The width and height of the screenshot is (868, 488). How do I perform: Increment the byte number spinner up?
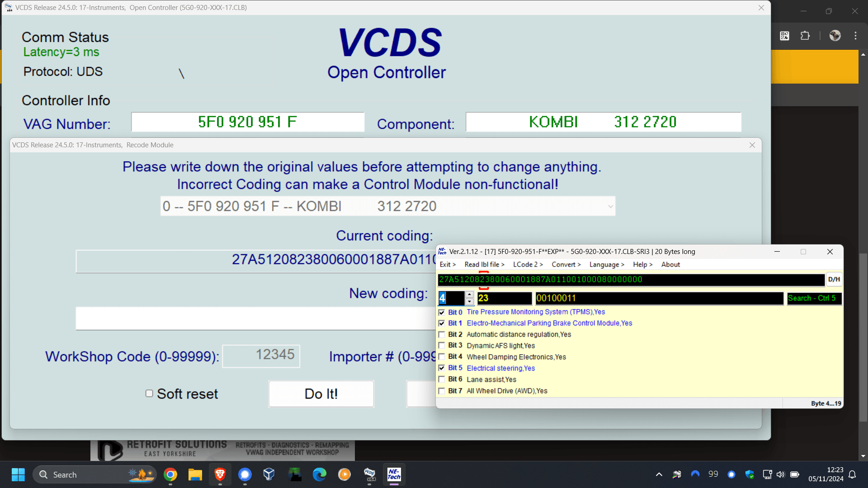(x=469, y=295)
